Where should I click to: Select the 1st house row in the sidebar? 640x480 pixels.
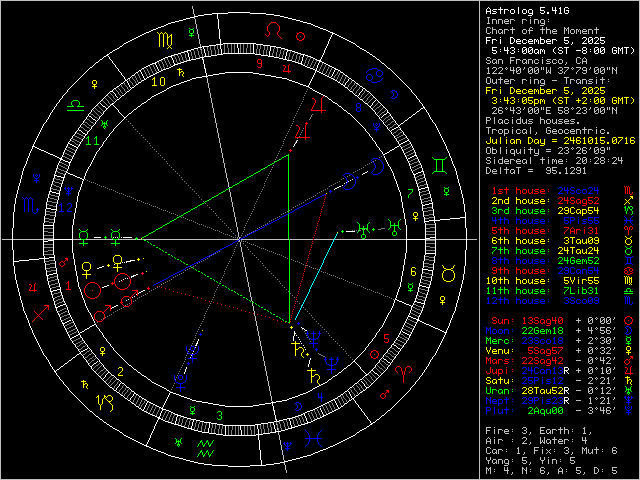click(x=555, y=189)
